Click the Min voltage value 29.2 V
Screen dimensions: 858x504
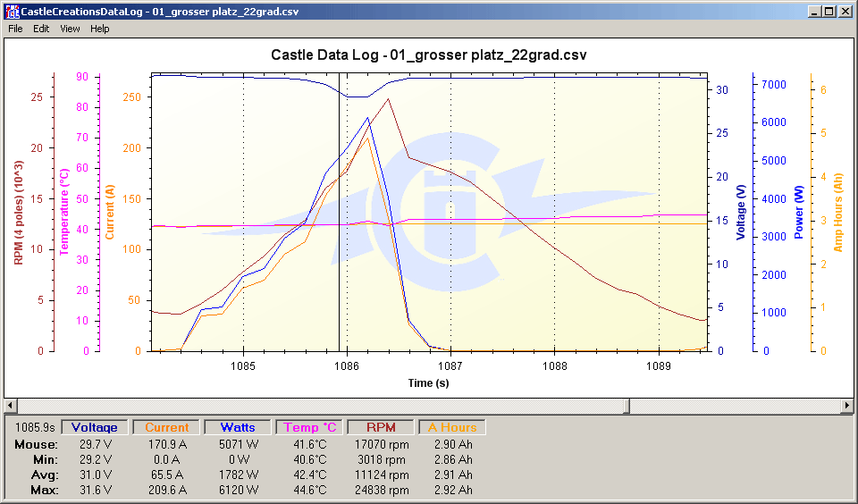pos(96,459)
